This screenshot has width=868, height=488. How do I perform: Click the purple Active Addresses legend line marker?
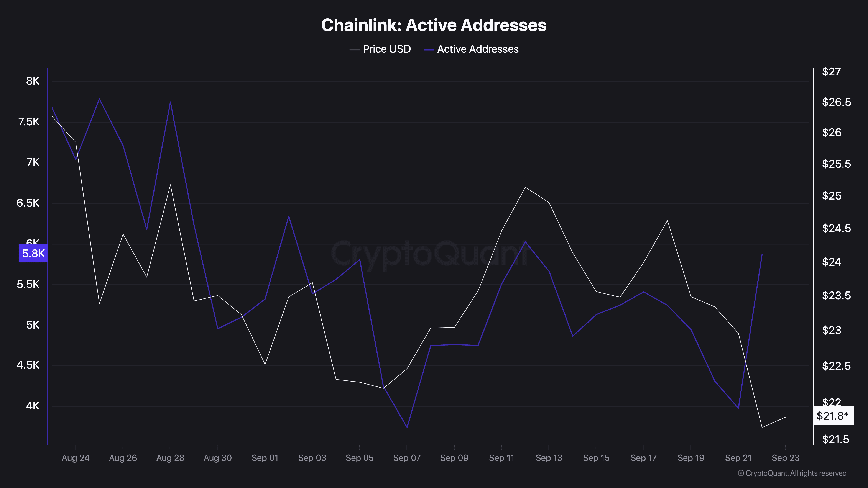click(x=429, y=50)
